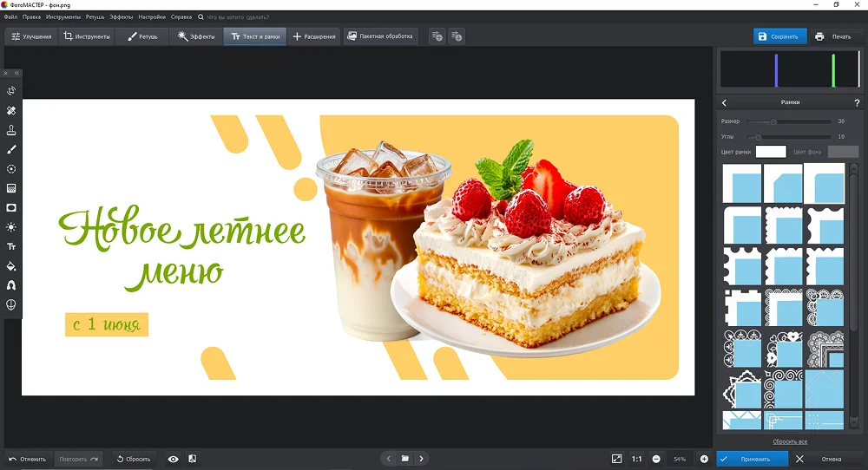Select the clone stamp tool
This screenshot has width=868, height=470.
(x=11, y=130)
